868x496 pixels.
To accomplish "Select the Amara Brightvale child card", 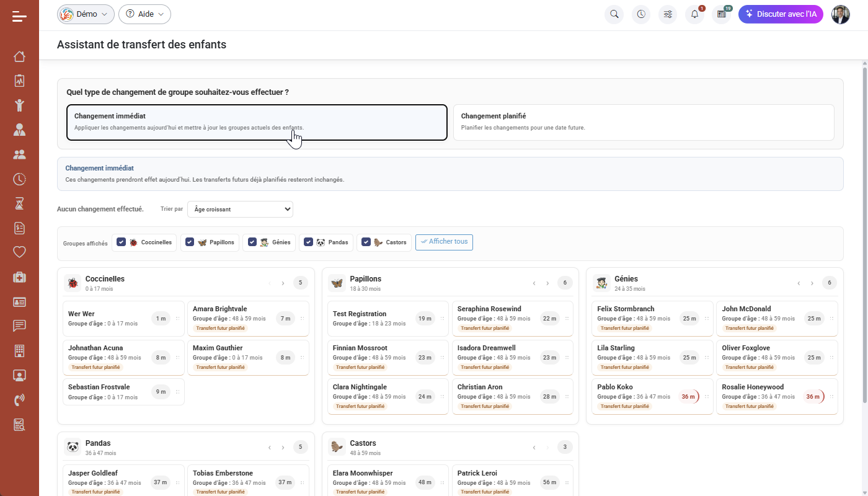I will [248, 319].
